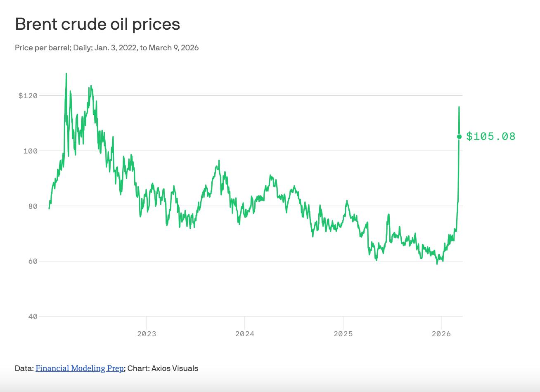The image size is (540, 392).
Task: Click the Chart: Axios Visuals credit text
Action: (x=163, y=368)
